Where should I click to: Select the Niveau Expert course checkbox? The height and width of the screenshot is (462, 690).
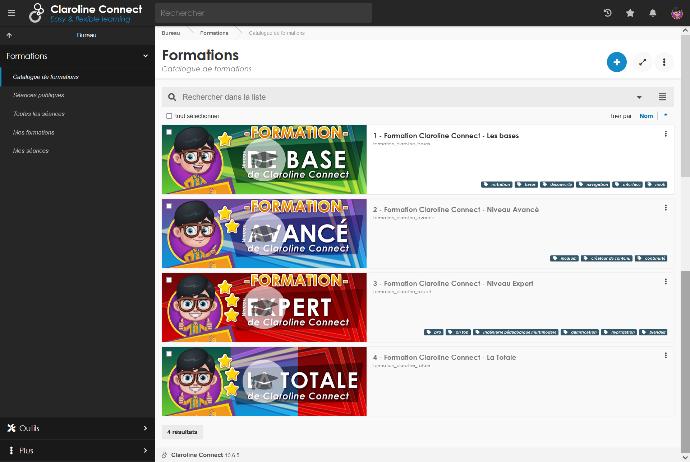tap(169, 279)
